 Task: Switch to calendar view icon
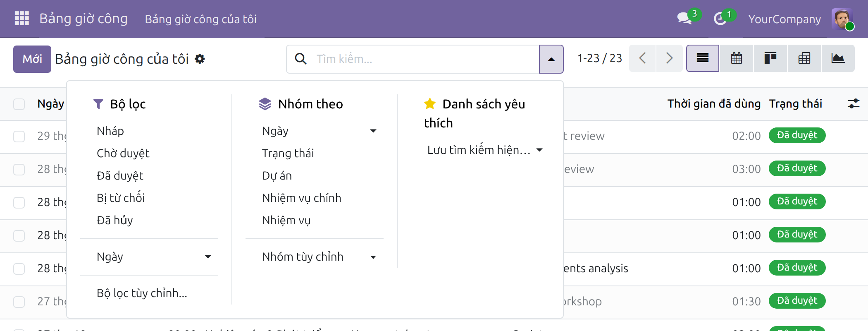tap(737, 58)
